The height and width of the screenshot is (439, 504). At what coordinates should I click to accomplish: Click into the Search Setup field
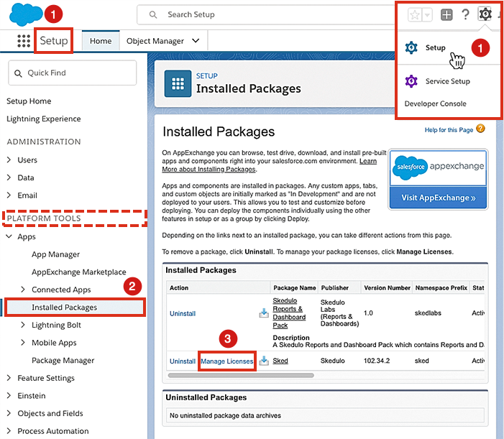tap(266, 14)
